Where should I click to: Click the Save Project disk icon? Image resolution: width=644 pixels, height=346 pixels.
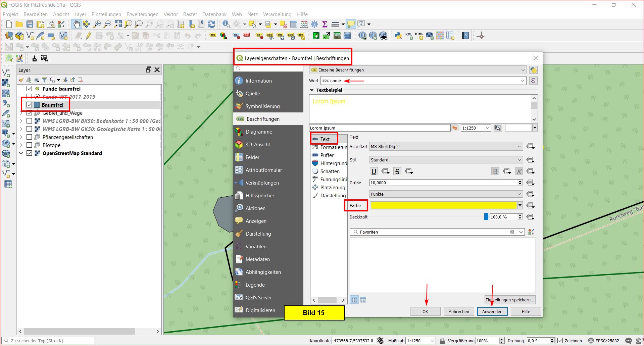click(x=30, y=24)
